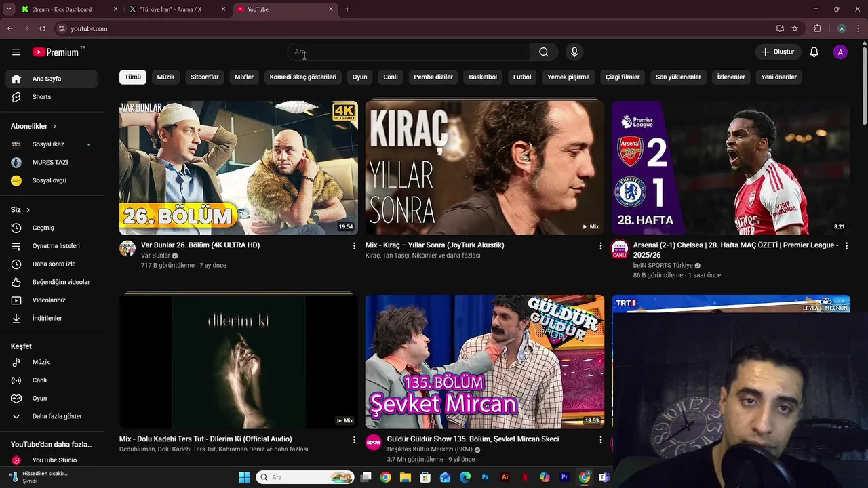Open the YouTube hamburger guide menu
The width and height of the screenshot is (868, 488).
coord(16,52)
